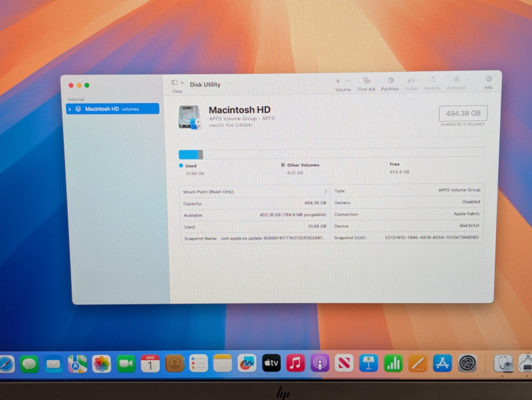This screenshot has height=400, width=532.
Task: Close the Disk Utility window
Action: (x=71, y=86)
